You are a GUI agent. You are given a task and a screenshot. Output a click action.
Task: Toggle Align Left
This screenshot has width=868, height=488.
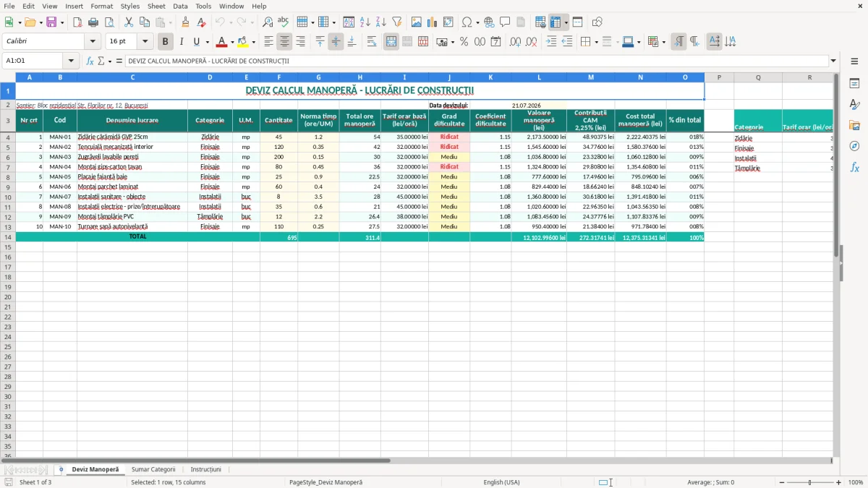(x=268, y=42)
